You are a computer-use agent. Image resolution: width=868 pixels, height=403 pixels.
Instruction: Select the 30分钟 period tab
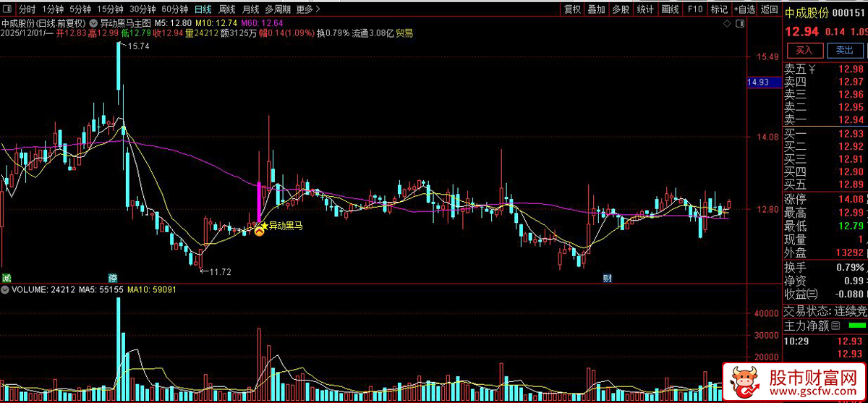(x=142, y=9)
